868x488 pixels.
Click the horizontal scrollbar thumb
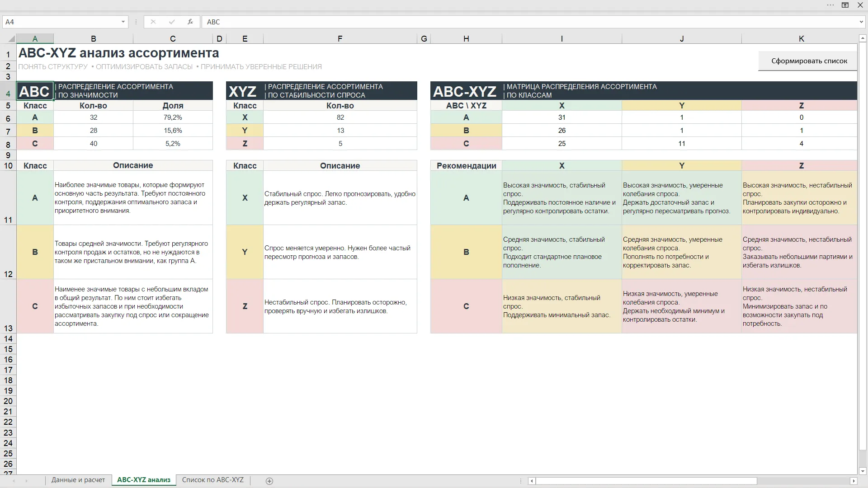[x=646, y=481]
